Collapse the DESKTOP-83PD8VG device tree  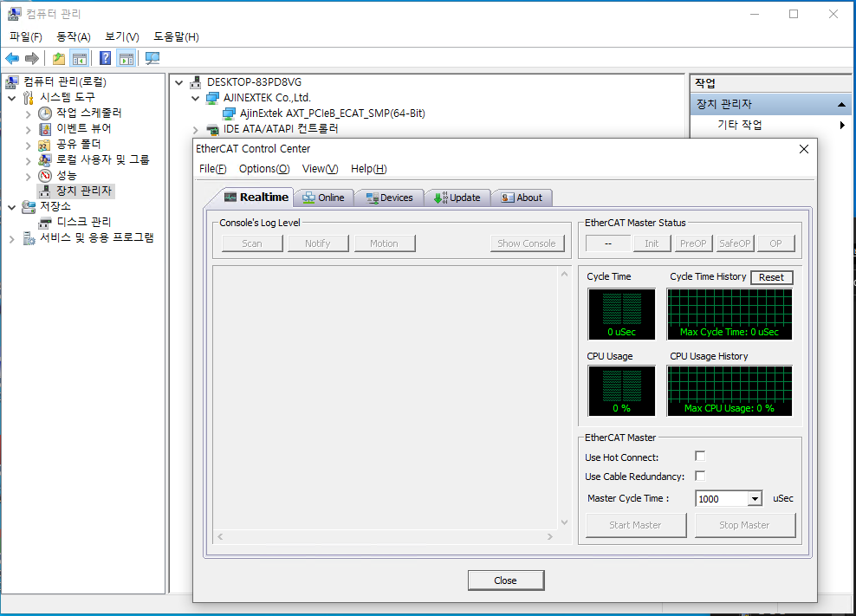pyautogui.click(x=178, y=83)
